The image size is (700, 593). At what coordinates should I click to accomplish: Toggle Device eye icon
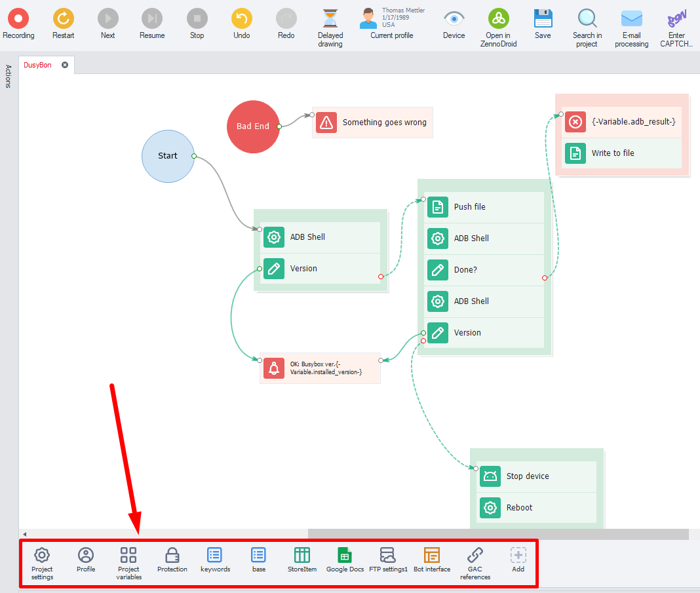[454, 18]
